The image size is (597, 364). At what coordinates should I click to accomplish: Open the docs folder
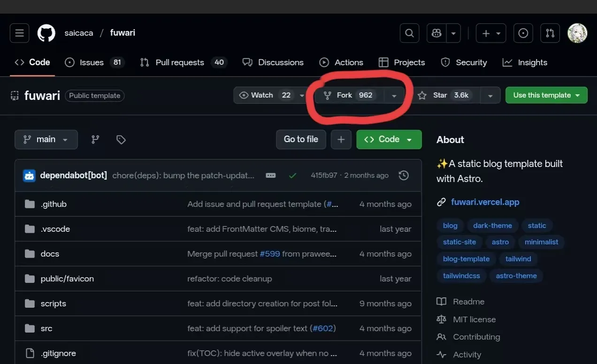50,254
